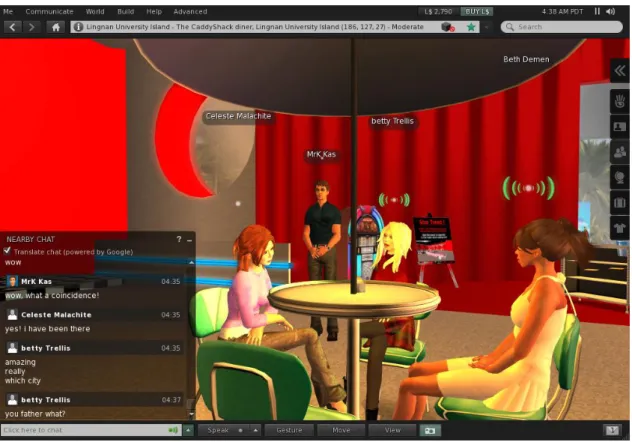
Task: Open the Help menu
Action: [x=154, y=11]
